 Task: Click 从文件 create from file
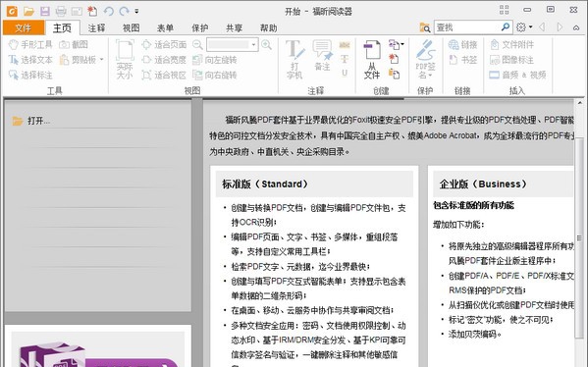(x=372, y=60)
